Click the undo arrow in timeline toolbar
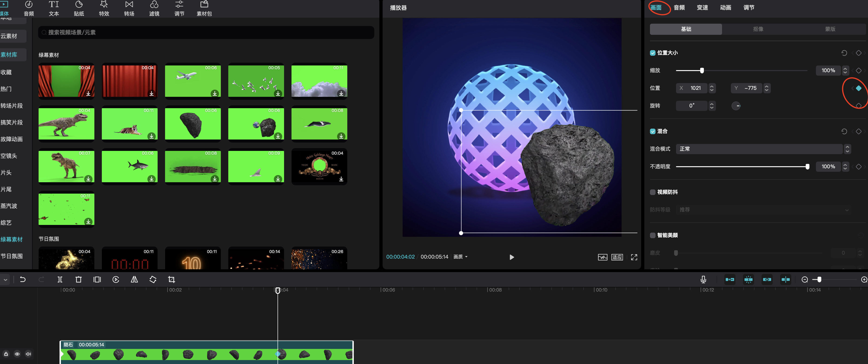Viewport: 868px width, 364px height. (23, 279)
